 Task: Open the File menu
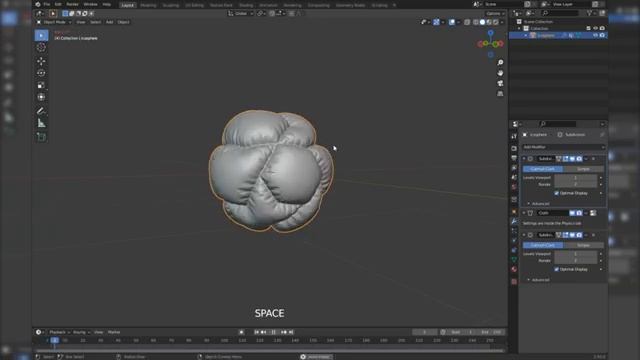[x=47, y=4]
